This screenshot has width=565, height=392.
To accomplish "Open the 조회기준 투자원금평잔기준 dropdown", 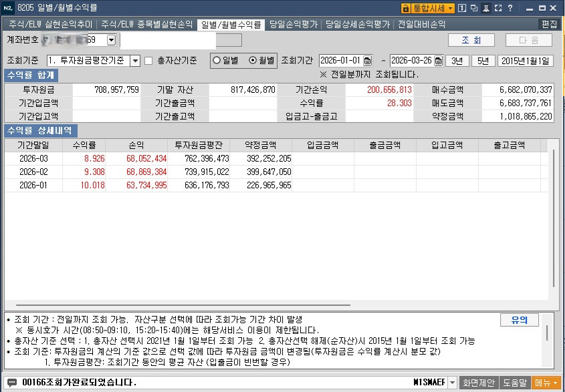I will tap(135, 61).
